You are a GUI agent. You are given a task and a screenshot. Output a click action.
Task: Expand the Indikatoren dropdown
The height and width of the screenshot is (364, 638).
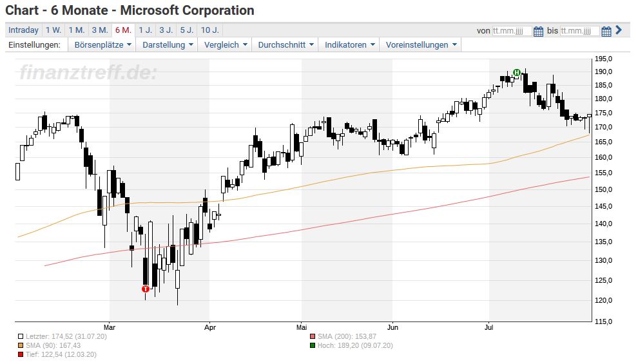[x=349, y=44]
